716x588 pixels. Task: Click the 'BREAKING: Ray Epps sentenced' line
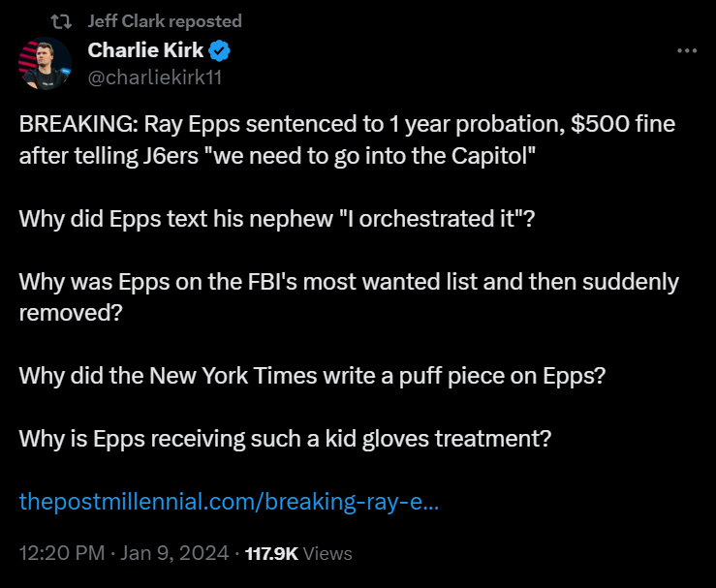point(347,124)
